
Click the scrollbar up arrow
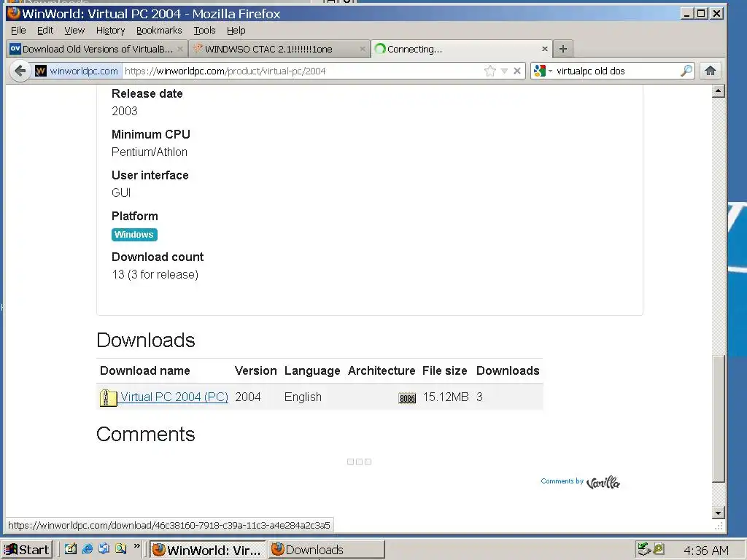(x=719, y=91)
